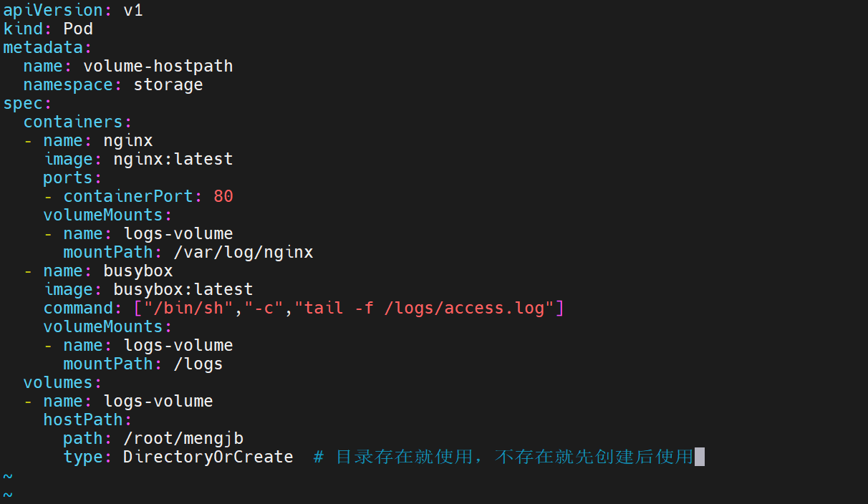Click the command key

click(78, 308)
